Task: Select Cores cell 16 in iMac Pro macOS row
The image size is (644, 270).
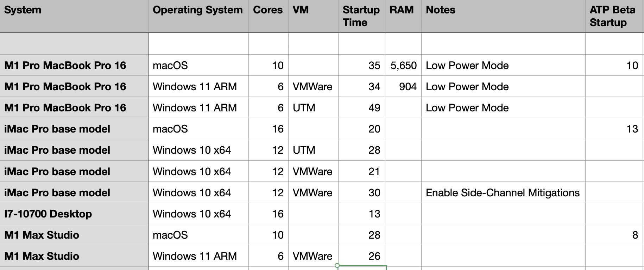Action: (268, 129)
